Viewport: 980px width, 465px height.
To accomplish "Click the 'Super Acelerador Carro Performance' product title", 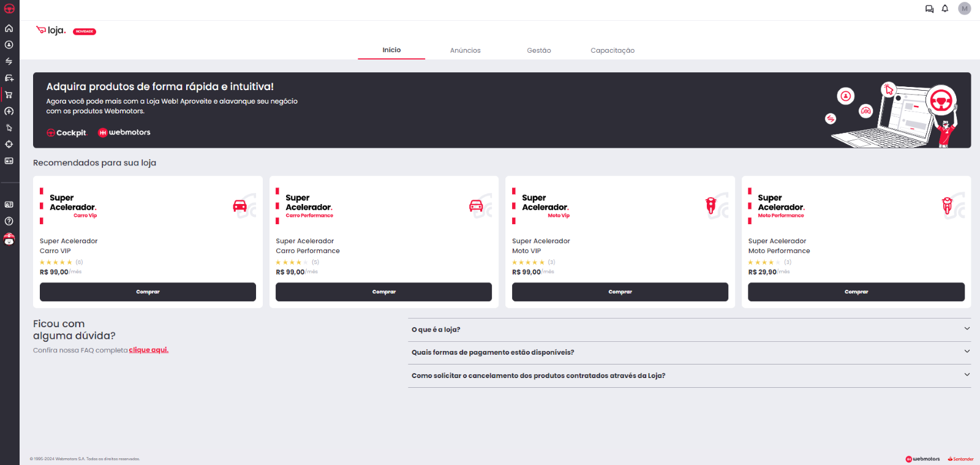I will 307,246.
